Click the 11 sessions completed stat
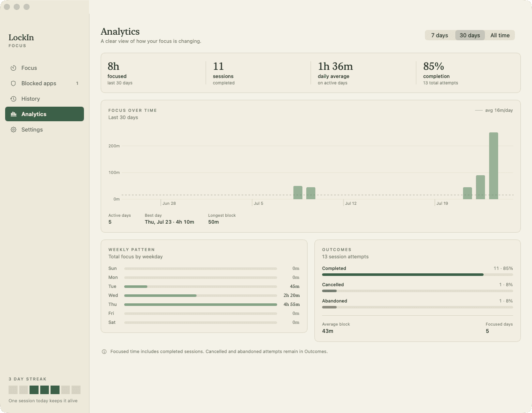This screenshot has height=413, width=532. tap(224, 73)
